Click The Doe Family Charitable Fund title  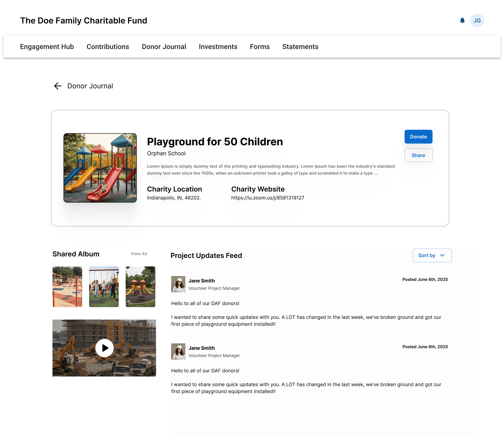pyautogui.click(x=84, y=20)
